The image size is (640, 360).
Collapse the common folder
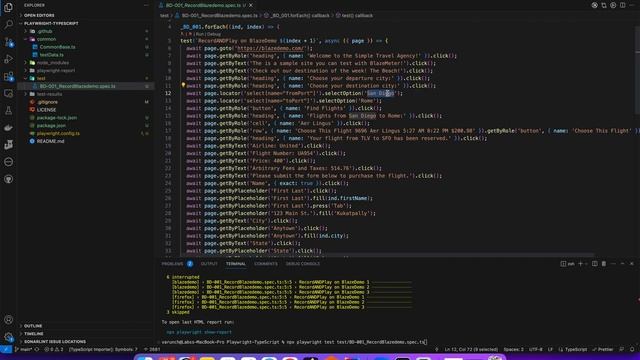click(46, 39)
